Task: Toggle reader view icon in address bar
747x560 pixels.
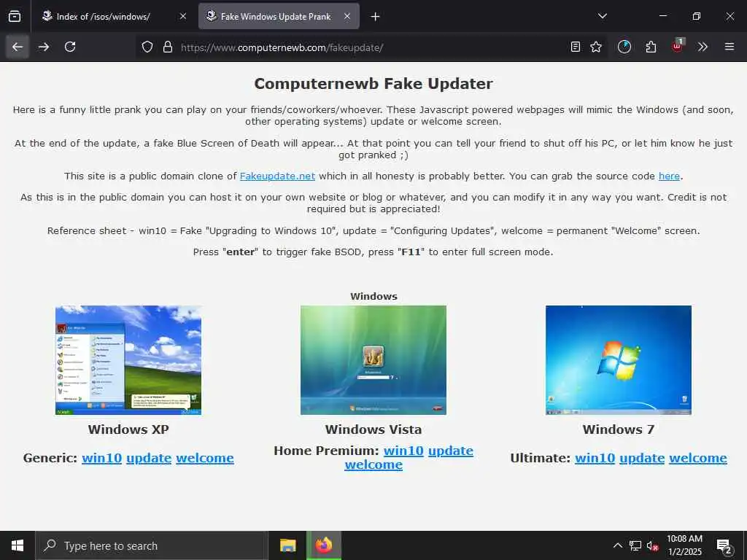Action: tap(576, 47)
